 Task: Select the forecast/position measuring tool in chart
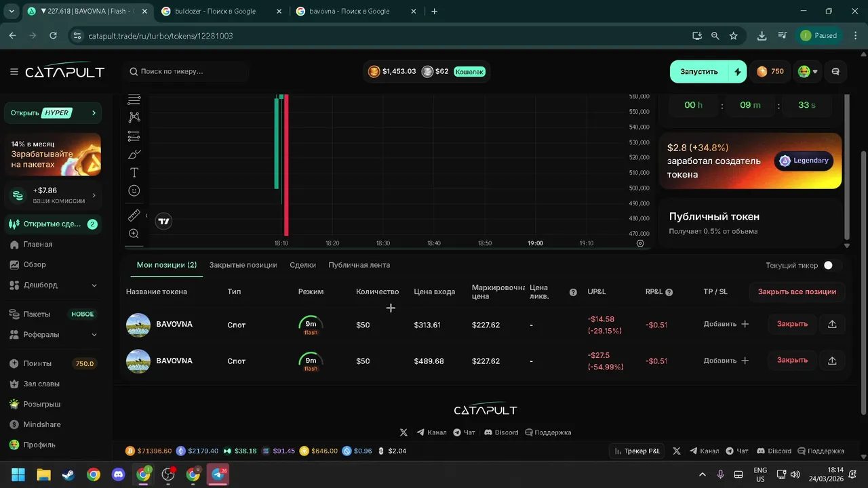pos(134,136)
